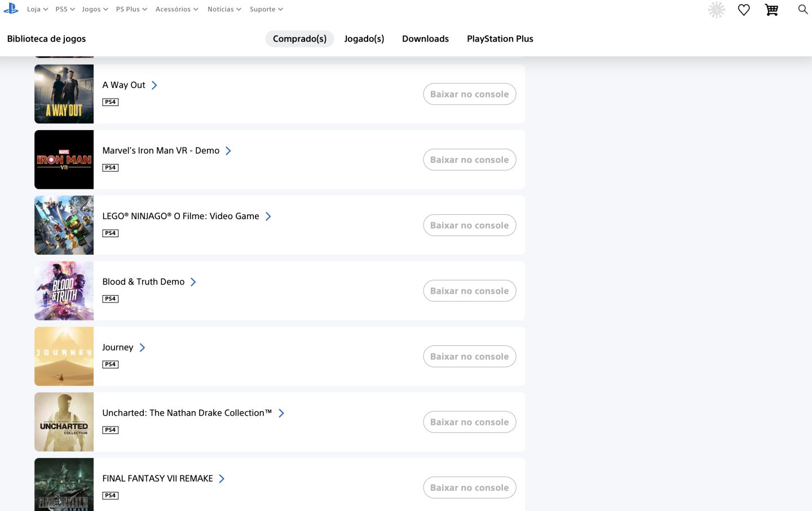Click the search magnifier icon
Image resolution: width=812 pixels, height=511 pixels.
pos(803,9)
